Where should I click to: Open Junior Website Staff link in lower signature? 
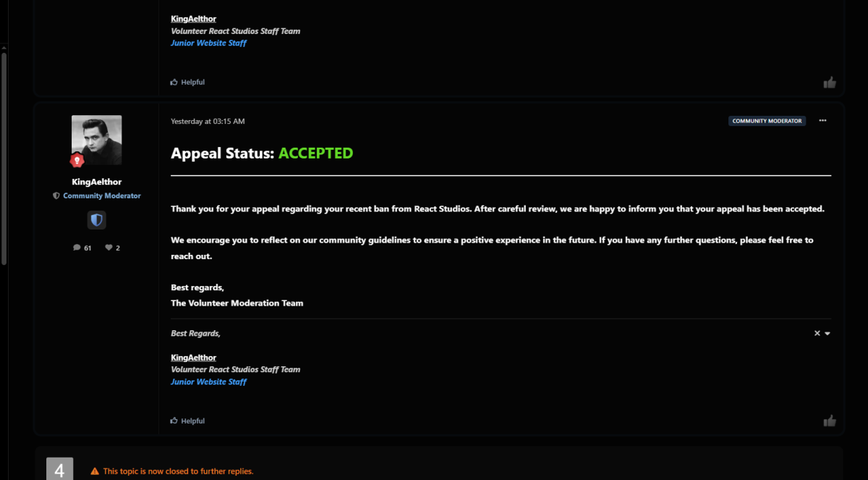tap(208, 382)
